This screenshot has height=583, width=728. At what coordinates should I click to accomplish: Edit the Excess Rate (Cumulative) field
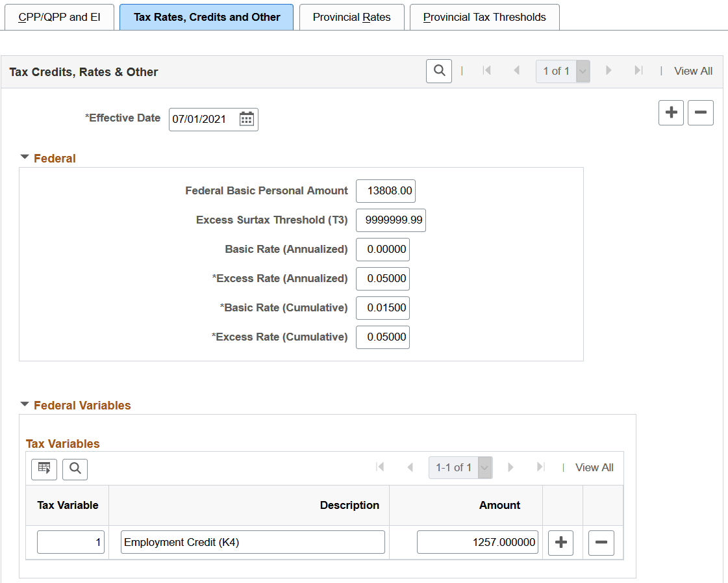click(x=383, y=337)
